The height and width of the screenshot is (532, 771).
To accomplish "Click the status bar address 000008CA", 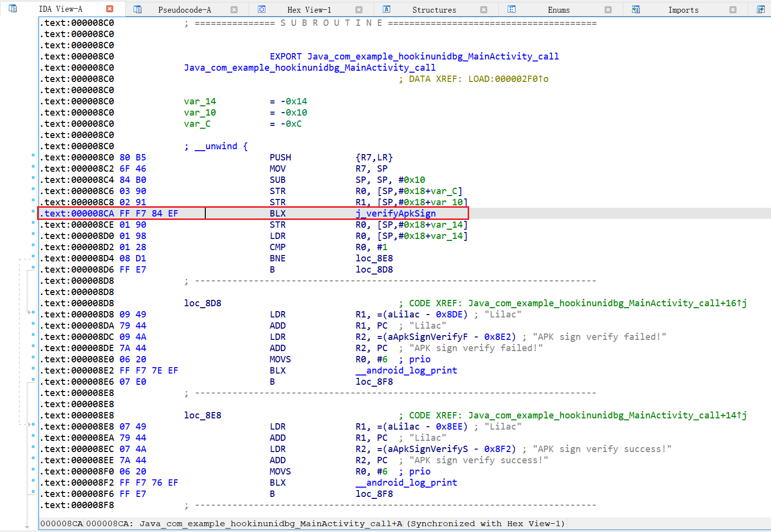I will (61, 524).
